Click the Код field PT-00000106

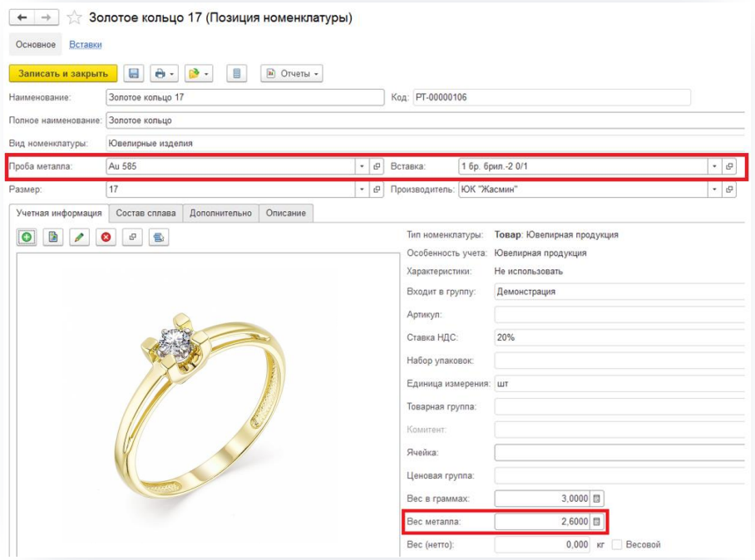(552, 97)
